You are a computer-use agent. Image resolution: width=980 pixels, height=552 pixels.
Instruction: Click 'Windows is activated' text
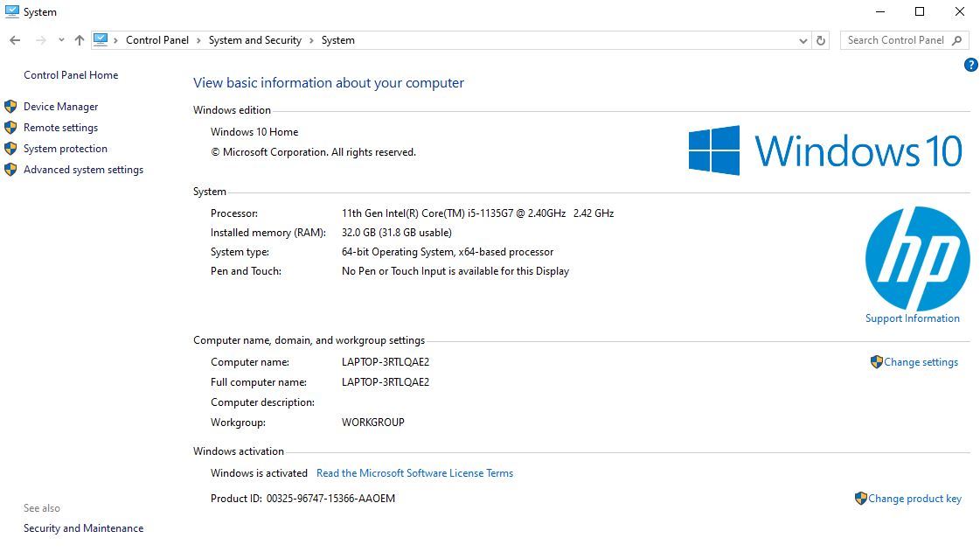(x=259, y=473)
